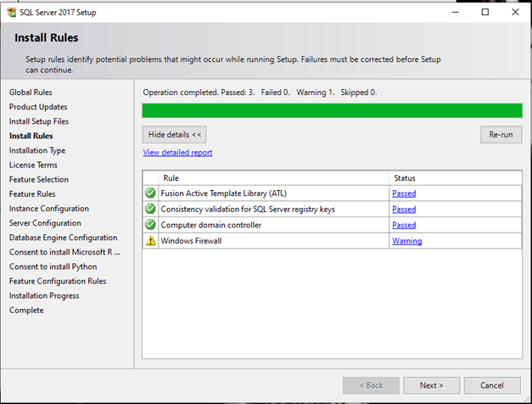
Task: Click the green operation progress bar
Action: pyautogui.click(x=332, y=110)
